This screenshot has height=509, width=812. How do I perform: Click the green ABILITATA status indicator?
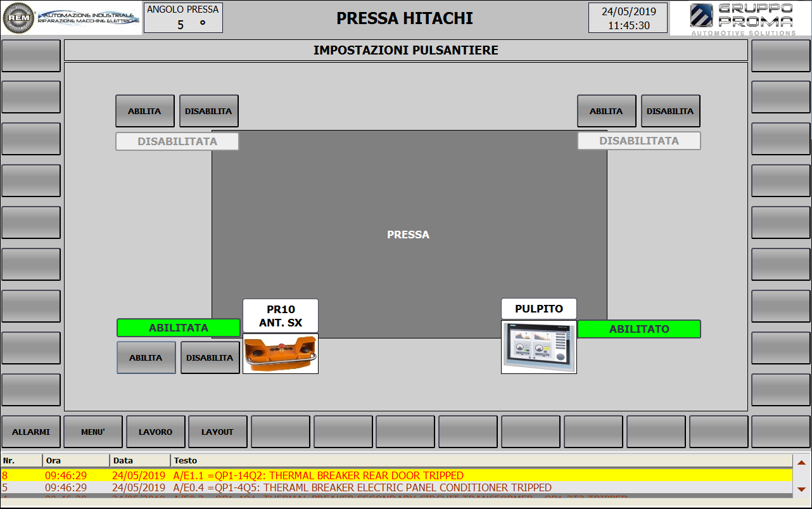tap(179, 328)
